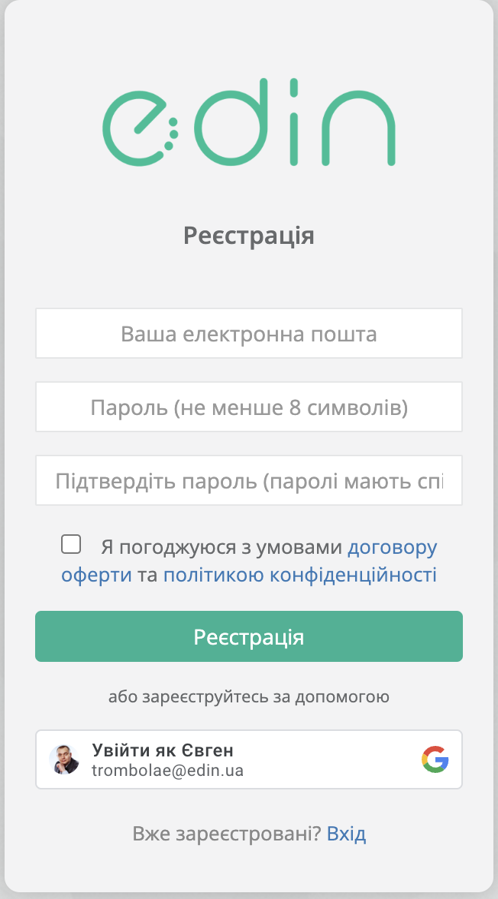Select the 'Пароль (не менше 8 символів)' field

click(x=249, y=406)
